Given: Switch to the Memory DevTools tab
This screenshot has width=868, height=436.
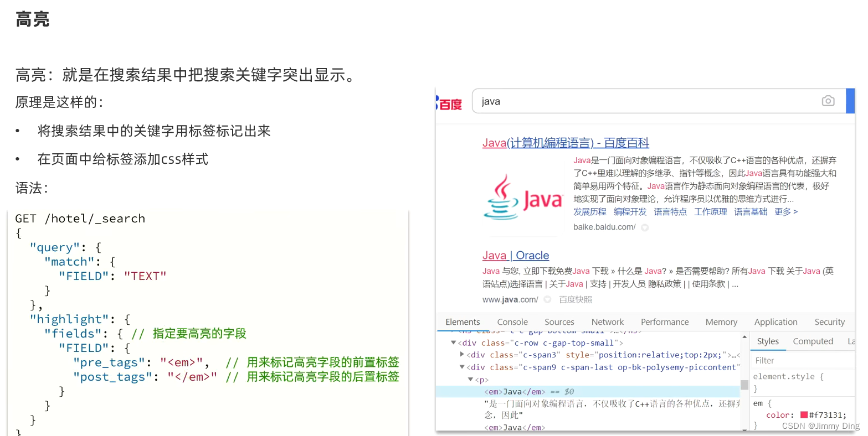Looking at the screenshot, I should [x=721, y=322].
